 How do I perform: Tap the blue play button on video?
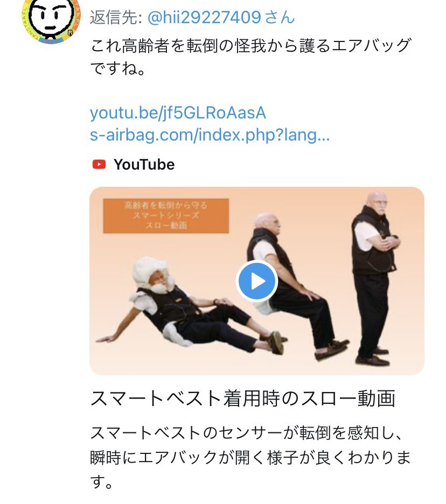256,281
